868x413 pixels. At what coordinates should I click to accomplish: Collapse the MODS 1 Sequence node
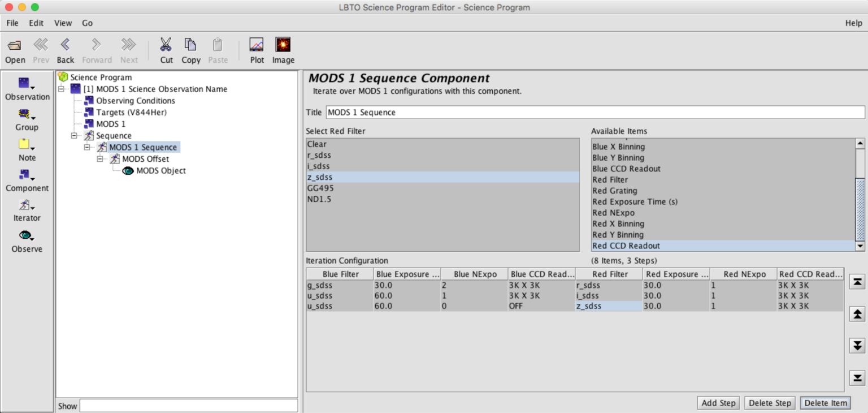[x=87, y=147]
